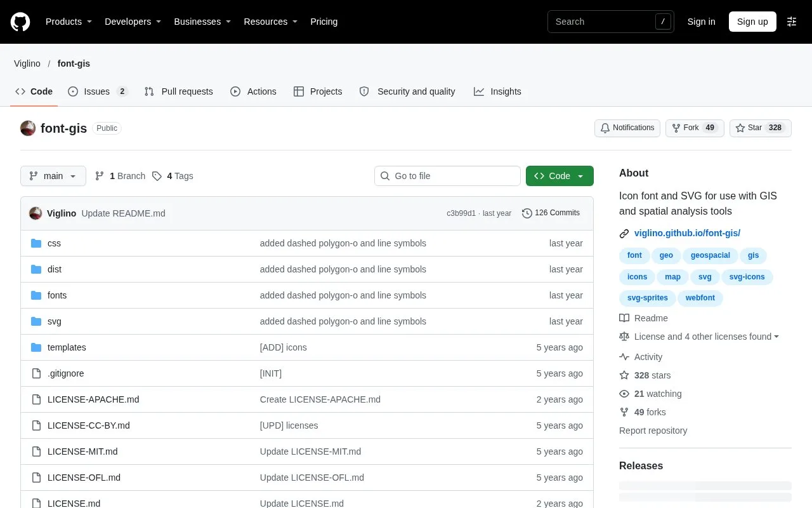Click the svg-sprites topic tag

click(x=648, y=298)
